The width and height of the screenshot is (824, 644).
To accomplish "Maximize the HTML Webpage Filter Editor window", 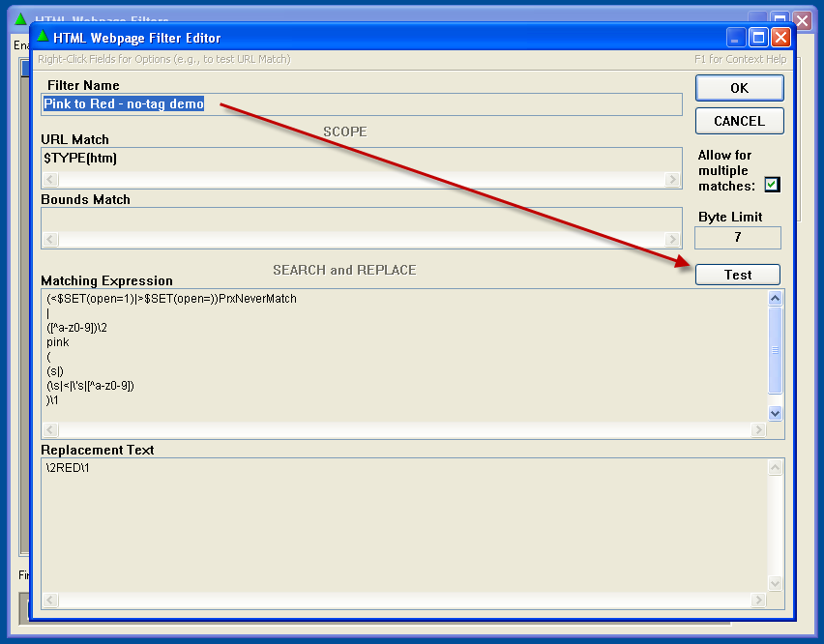I will click(x=758, y=38).
